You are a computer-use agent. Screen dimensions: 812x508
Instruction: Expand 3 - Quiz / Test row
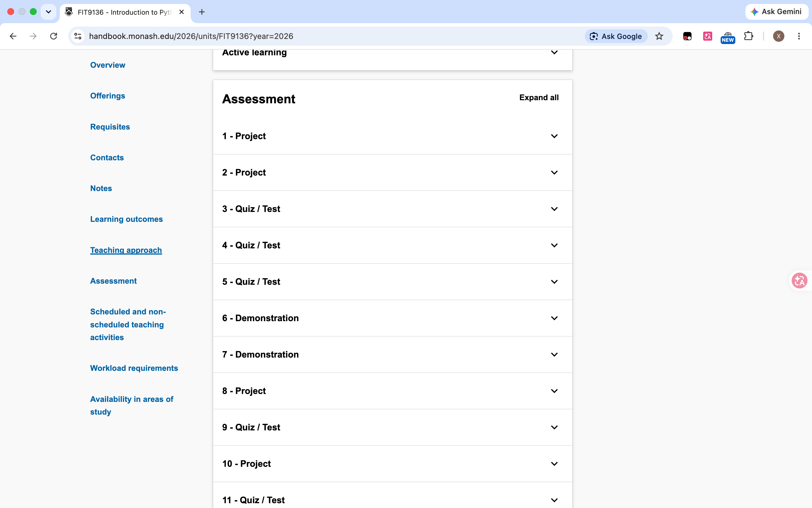(x=392, y=209)
